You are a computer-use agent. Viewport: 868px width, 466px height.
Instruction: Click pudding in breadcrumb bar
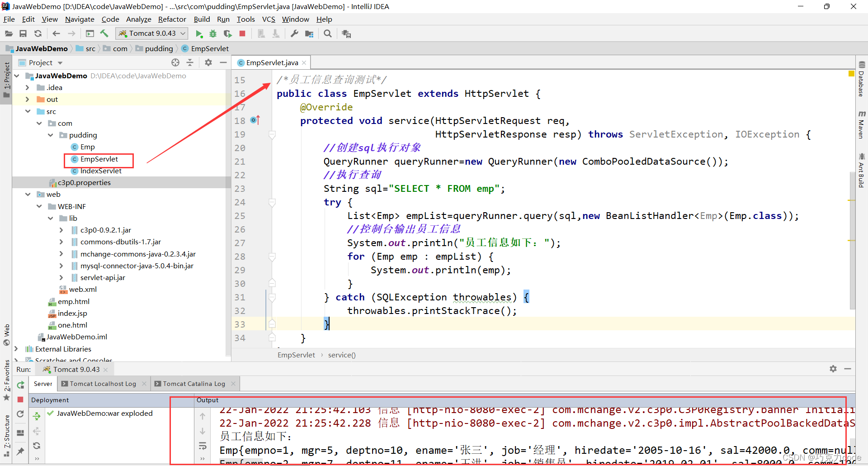click(x=159, y=48)
